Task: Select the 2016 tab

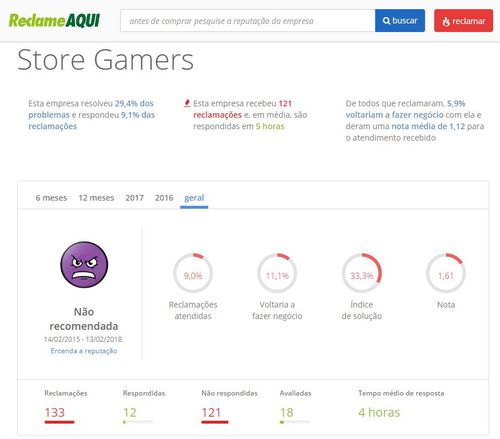Action: point(164,198)
